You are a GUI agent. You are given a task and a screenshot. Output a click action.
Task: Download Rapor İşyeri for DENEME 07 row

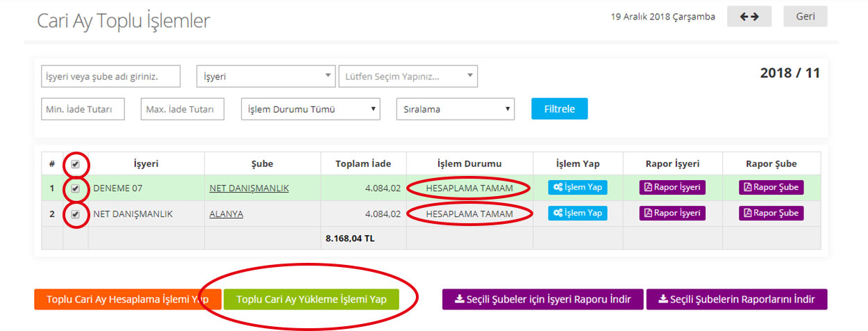coord(672,187)
